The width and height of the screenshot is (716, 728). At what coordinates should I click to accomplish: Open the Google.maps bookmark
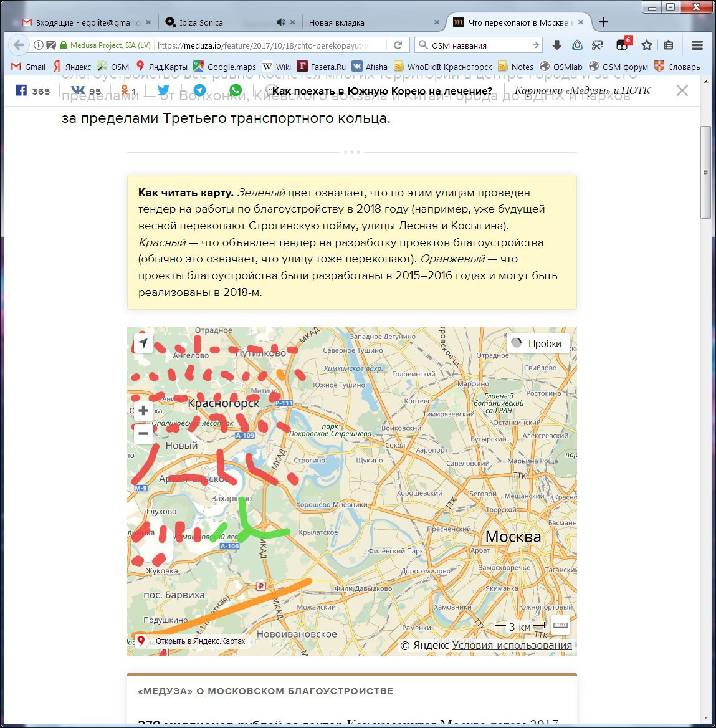tap(225, 67)
